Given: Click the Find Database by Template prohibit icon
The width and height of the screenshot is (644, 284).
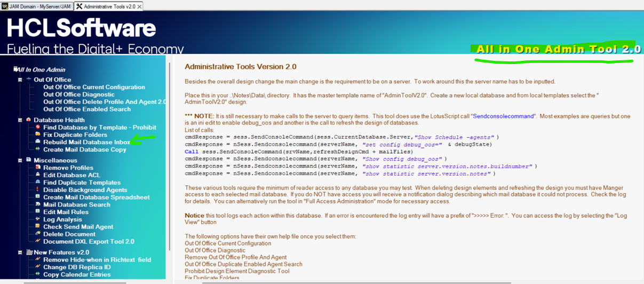Looking at the screenshot, I should (x=38, y=128).
